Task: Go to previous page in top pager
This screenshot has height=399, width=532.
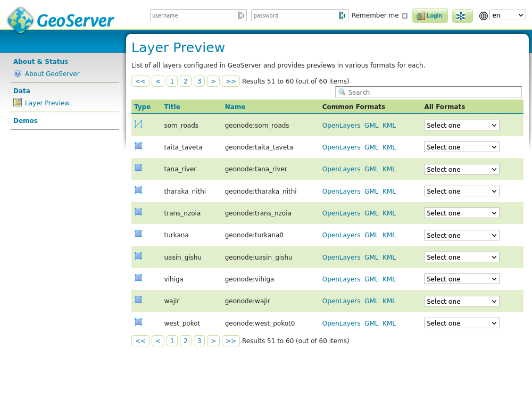Action: pyautogui.click(x=158, y=81)
